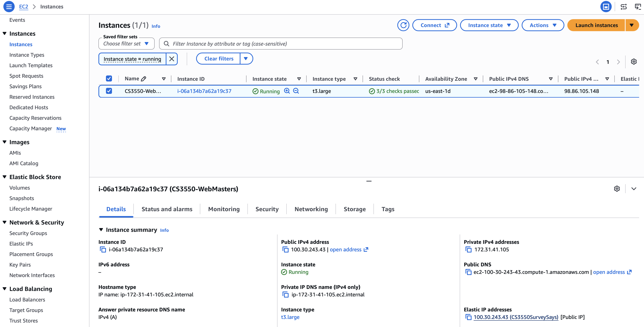This screenshot has height=327, width=644.
Task: Click the Clear filters button
Action: [218, 59]
